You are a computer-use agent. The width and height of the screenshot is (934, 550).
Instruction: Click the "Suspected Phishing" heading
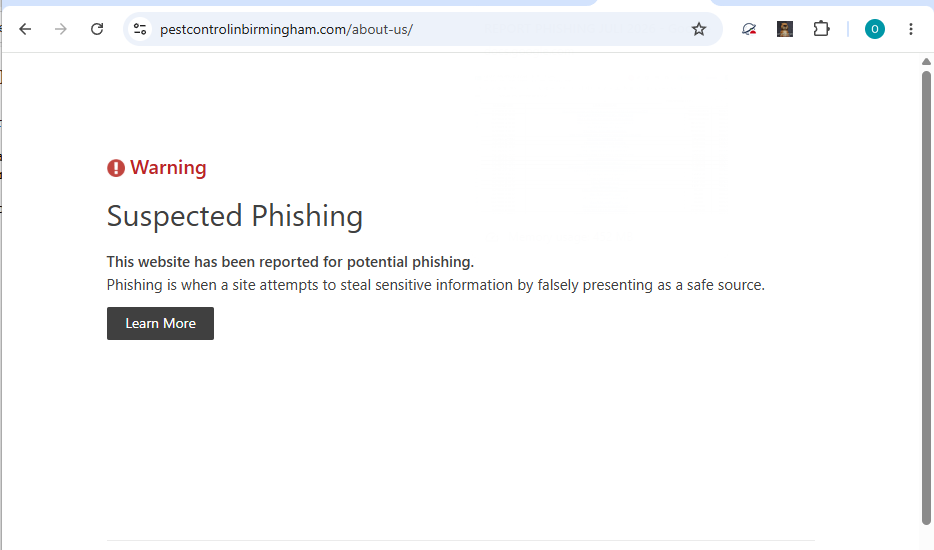click(x=235, y=216)
